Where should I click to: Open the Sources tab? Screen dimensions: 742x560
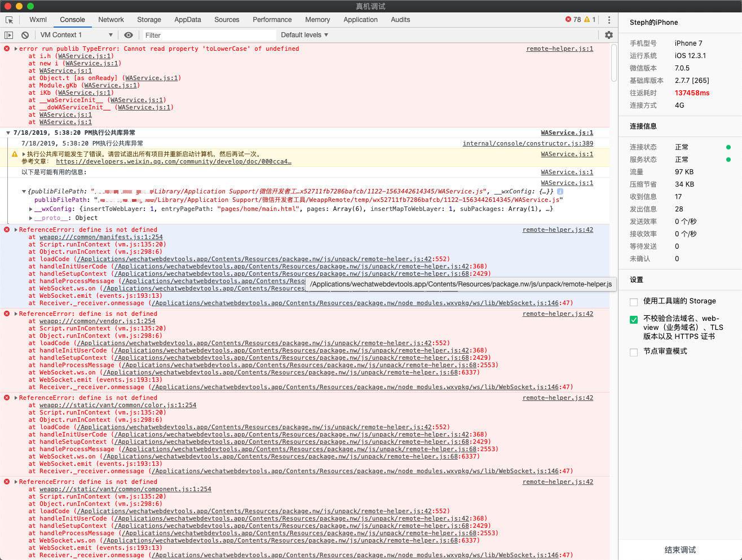point(227,20)
